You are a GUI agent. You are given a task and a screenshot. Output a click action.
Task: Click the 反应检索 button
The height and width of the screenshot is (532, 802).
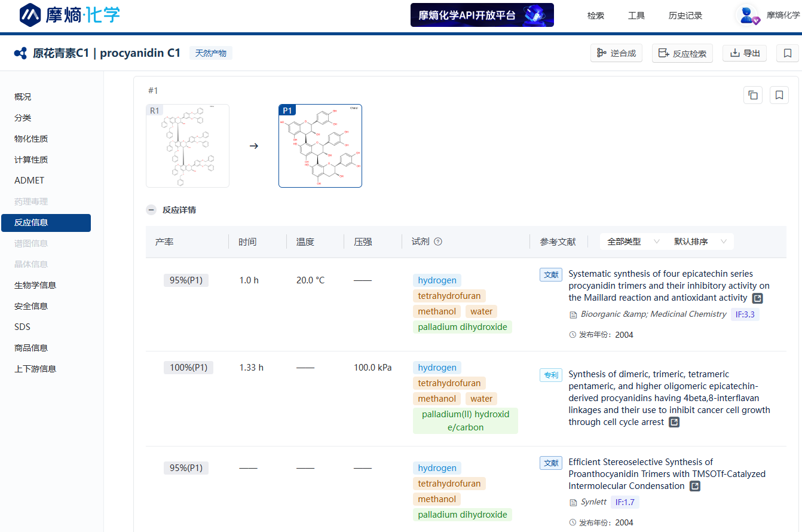[x=682, y=53]
